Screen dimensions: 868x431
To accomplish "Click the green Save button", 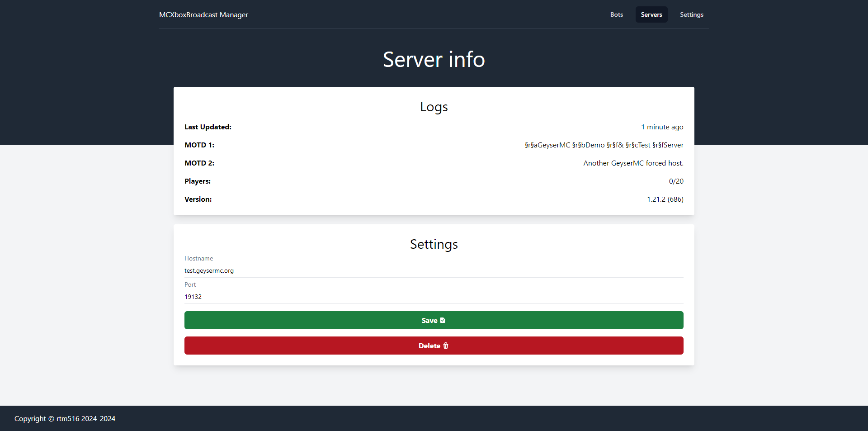I will click(x=434, y=320).
